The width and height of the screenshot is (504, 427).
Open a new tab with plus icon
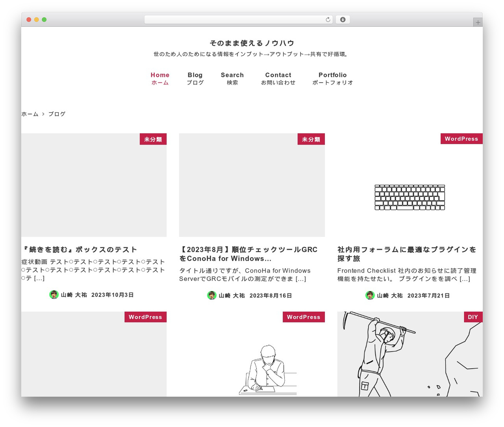(x=478, y=22)
